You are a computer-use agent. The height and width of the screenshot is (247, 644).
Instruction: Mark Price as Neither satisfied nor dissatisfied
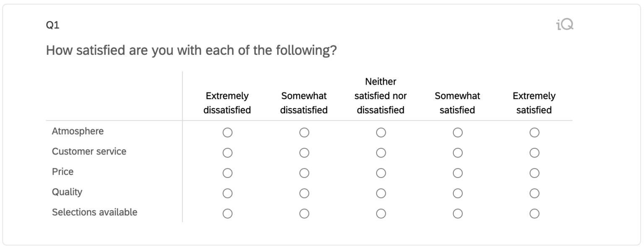point(381,173)
